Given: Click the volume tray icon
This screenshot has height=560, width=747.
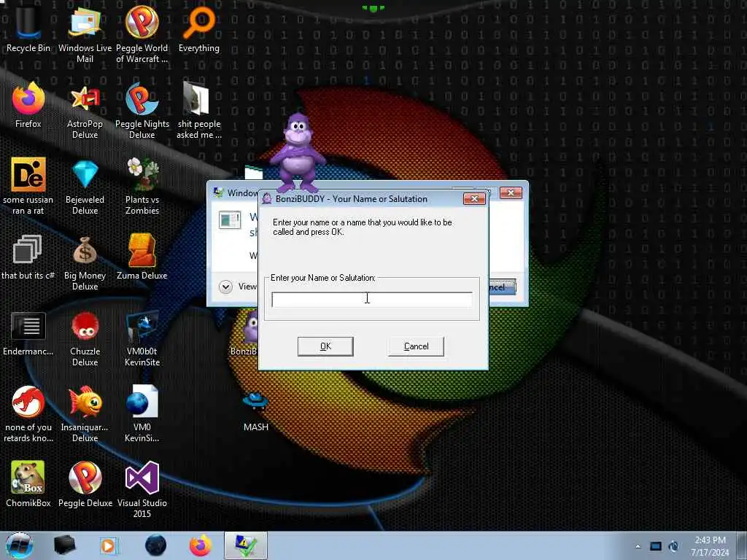Looking at the screenshot, I should tap(673, 546).
